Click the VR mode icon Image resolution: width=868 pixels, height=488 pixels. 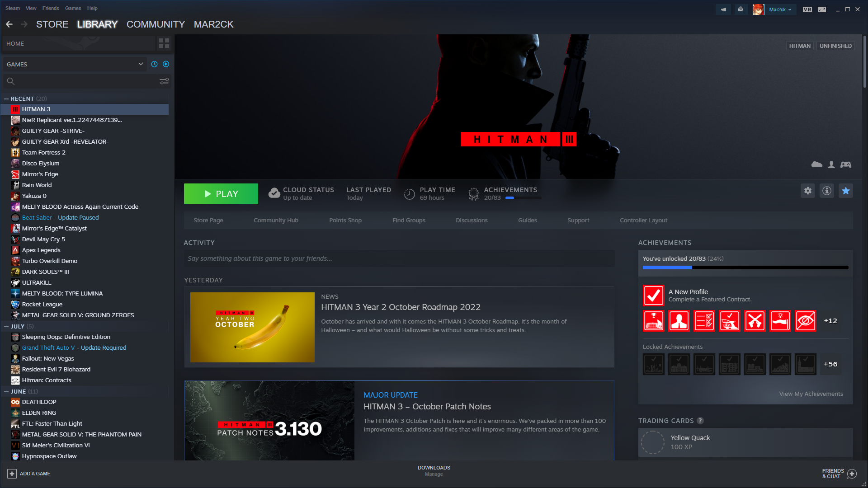click(807, 9)
